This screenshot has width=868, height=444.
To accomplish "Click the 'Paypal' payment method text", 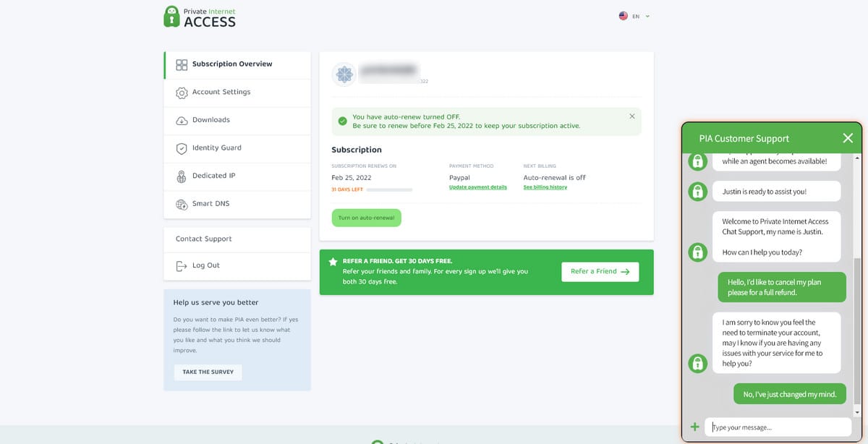I will 459,177.
